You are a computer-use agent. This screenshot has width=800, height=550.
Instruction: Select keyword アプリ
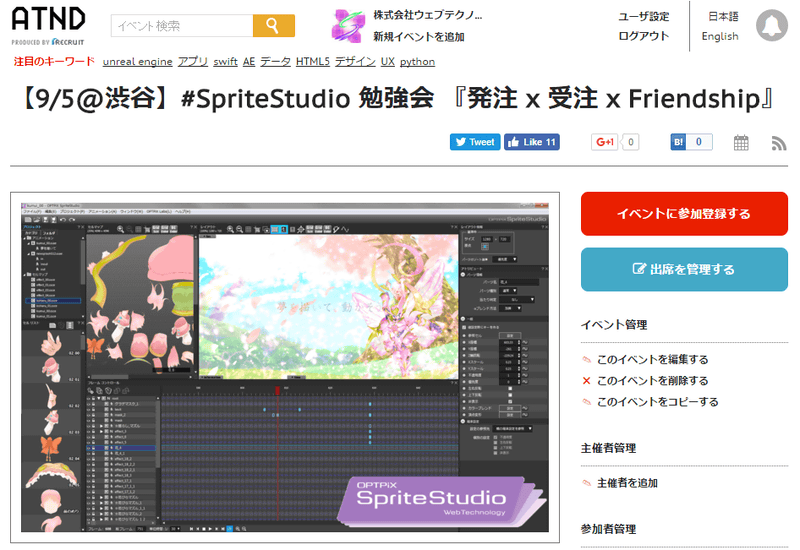pos(193,62)
